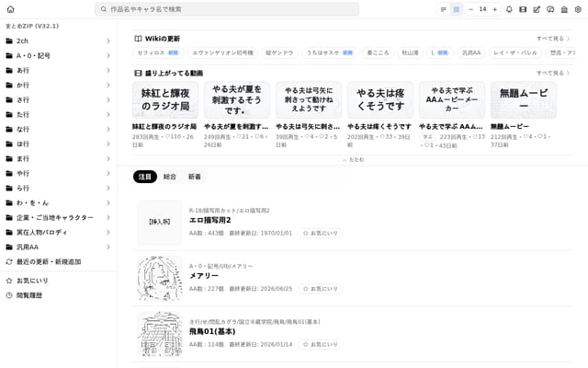Open the 実在人物パロディ folder icon

9,233
